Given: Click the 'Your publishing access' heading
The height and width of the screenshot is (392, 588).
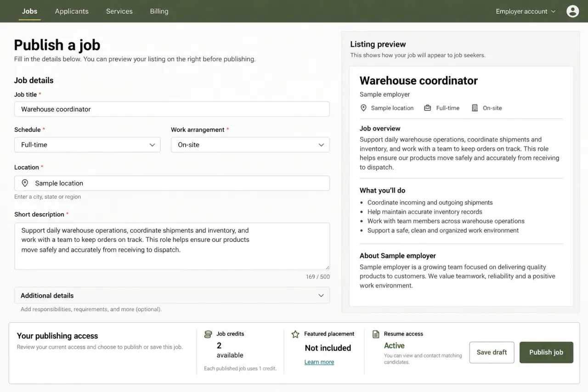Looking at the screenshot, I should (57, 336).
